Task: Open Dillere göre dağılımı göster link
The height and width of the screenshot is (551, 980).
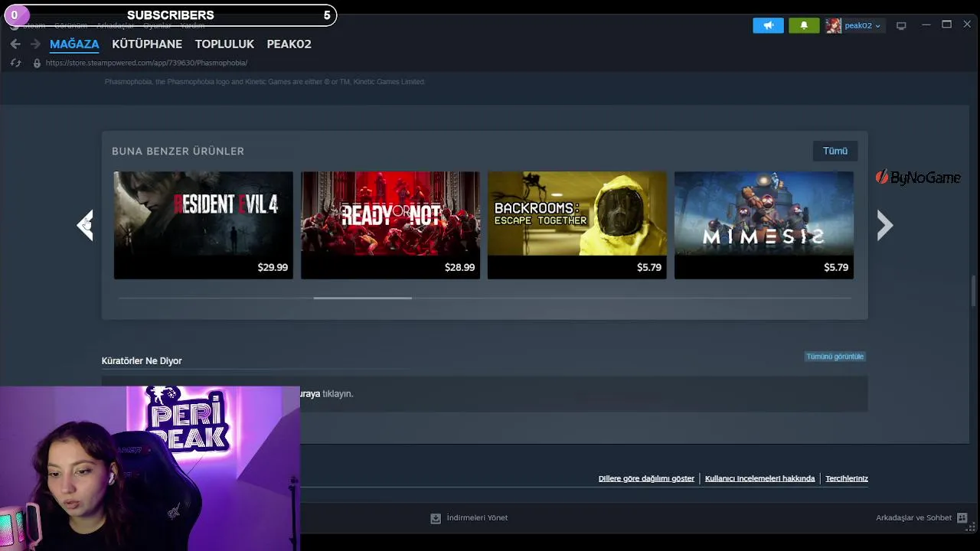Action: (646, 478)
